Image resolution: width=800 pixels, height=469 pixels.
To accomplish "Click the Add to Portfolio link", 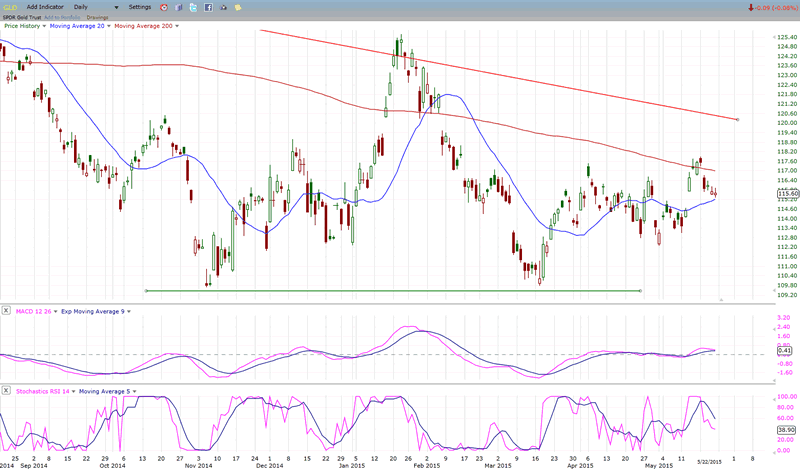I will coord(62,17).
